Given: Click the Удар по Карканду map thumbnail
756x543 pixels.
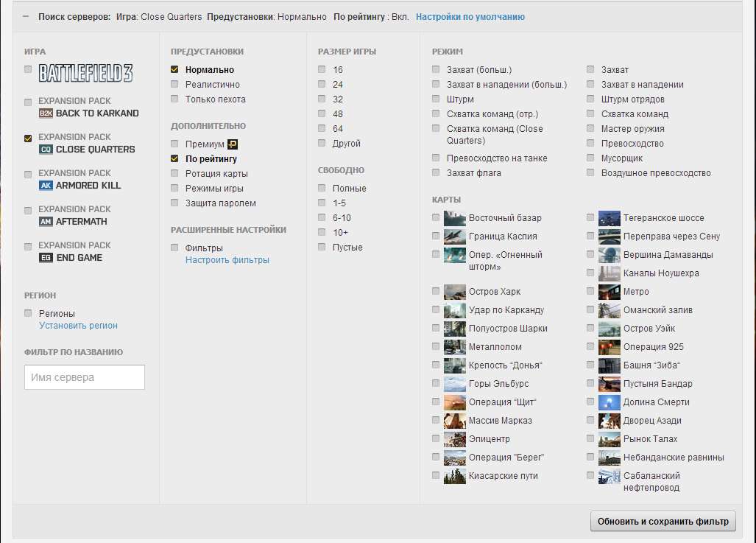Looking at the screenshot, I should coord(455,310).
